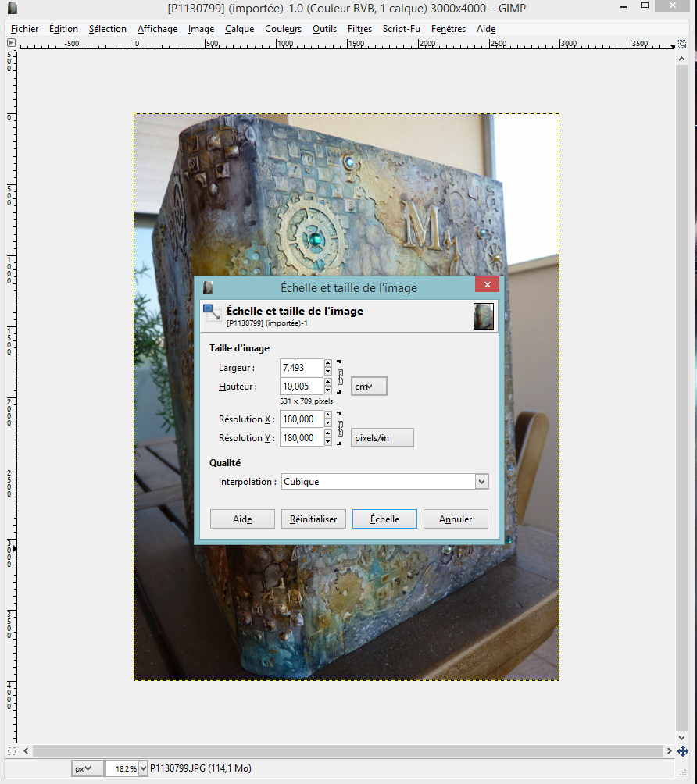Open the zoom percentage dropdown arrow
Screen dimensions: 697x784
(x=143, y=768)
